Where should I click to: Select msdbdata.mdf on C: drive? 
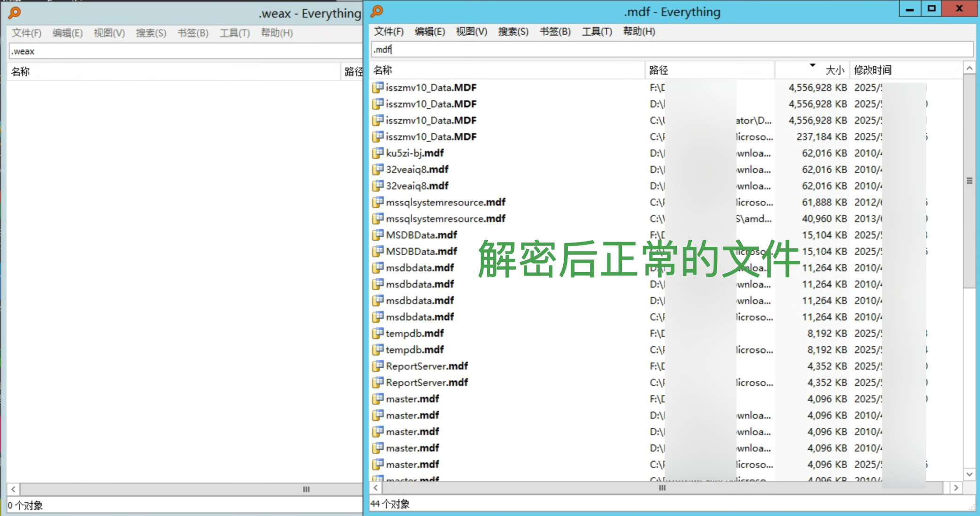pos(420,317)
